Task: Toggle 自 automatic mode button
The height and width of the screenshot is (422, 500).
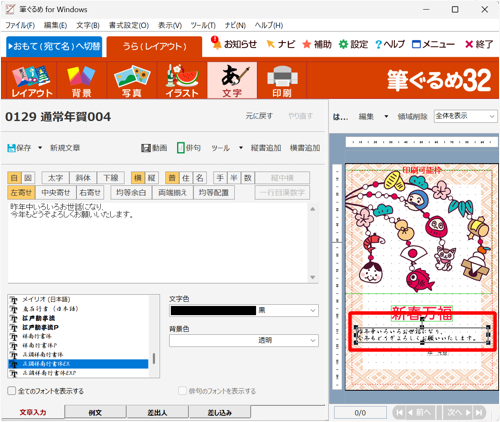Action: (x=14, y=178)
